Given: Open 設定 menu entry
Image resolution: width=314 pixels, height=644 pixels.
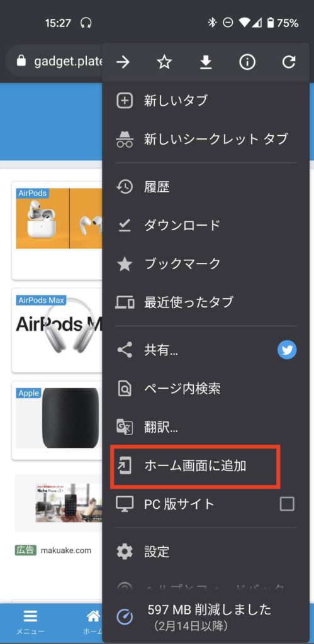Looking at the screenshot, I should pyautogui.click(x=206, y=551).
